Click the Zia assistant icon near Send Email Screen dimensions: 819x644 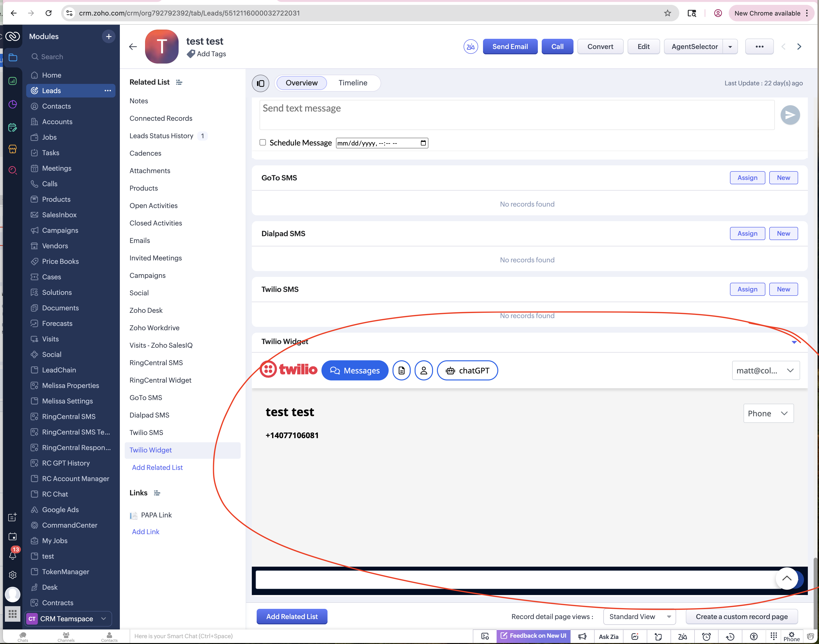click(470, 47)
